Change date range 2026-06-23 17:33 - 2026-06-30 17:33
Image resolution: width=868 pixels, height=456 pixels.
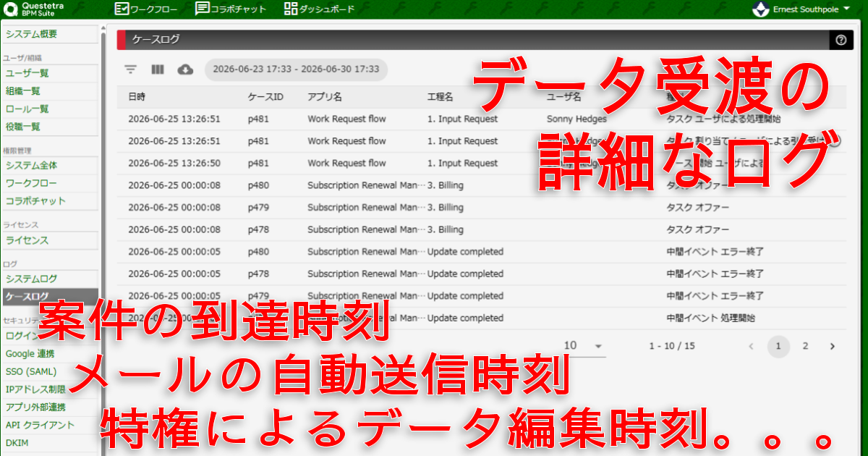tap(297, 69)
